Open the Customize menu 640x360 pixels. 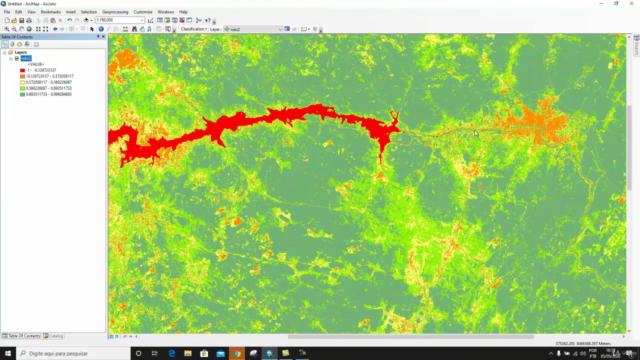click(x=143, y=12)
